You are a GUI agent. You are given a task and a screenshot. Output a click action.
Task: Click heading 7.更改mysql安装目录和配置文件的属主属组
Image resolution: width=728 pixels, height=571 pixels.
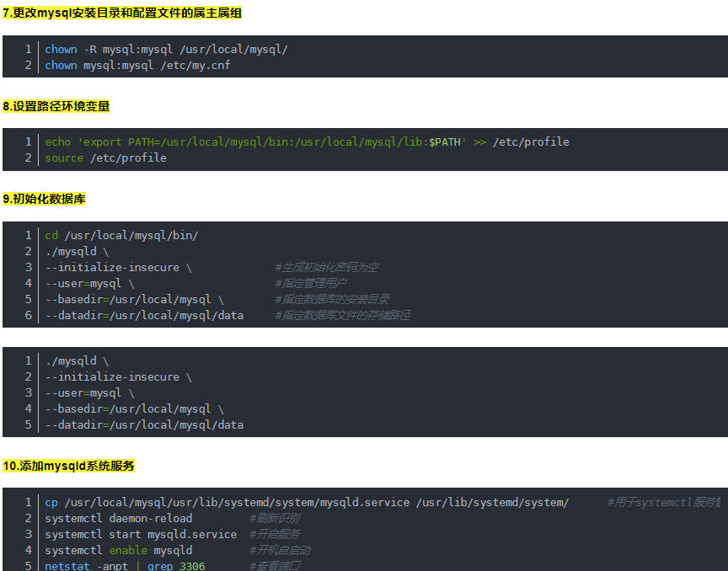pyautogui.click(x=122, y=13)
